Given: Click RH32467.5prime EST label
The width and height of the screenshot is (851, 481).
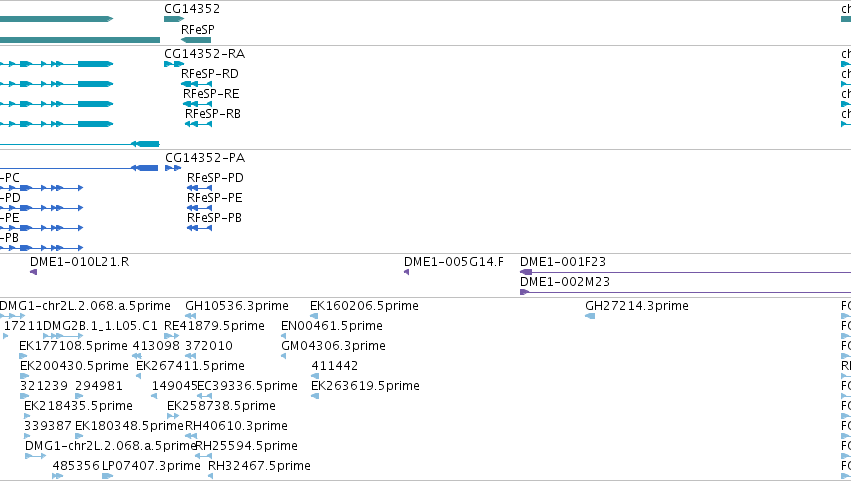Looking at the screenshot, I should [x=259, y=467].
